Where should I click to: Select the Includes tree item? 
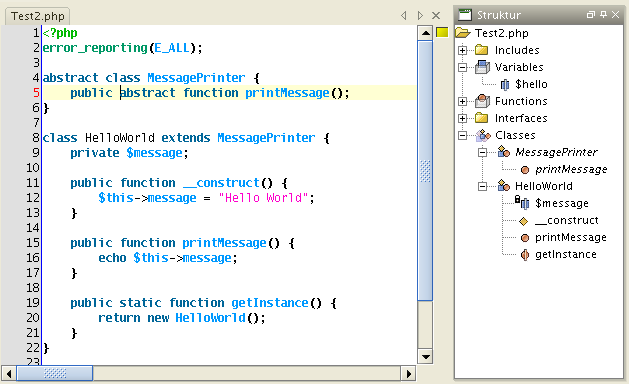pos(517,50)
